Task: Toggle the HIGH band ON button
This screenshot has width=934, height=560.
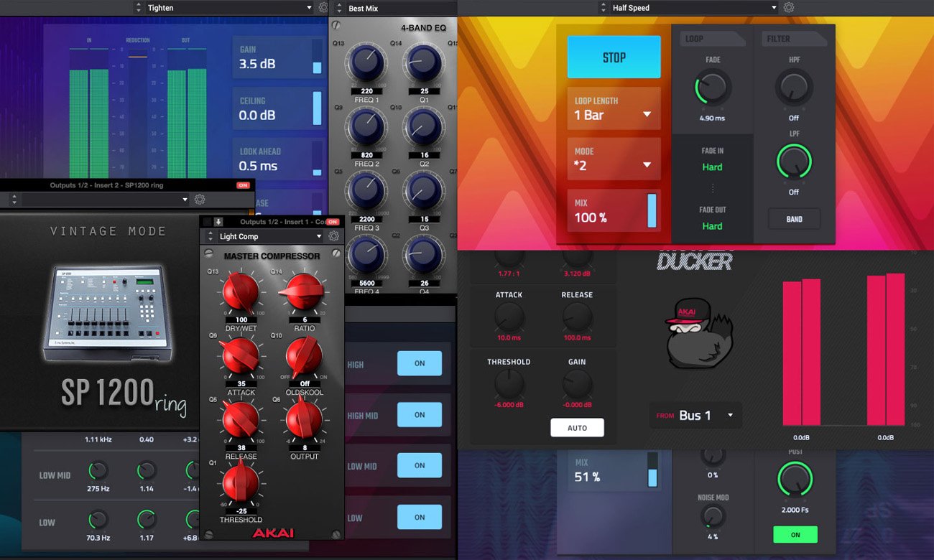Action: 420,363
